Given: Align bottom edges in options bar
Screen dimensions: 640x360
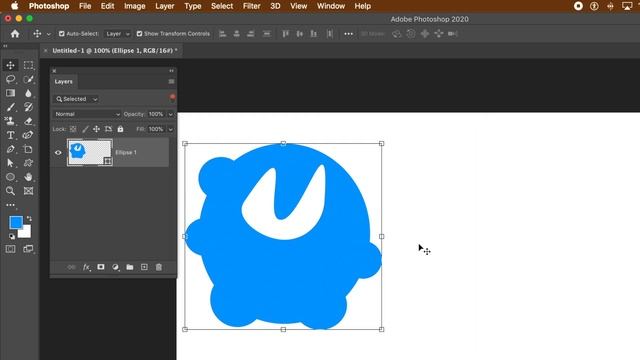Looking at the screenshot, I should [x=313, y=34].
